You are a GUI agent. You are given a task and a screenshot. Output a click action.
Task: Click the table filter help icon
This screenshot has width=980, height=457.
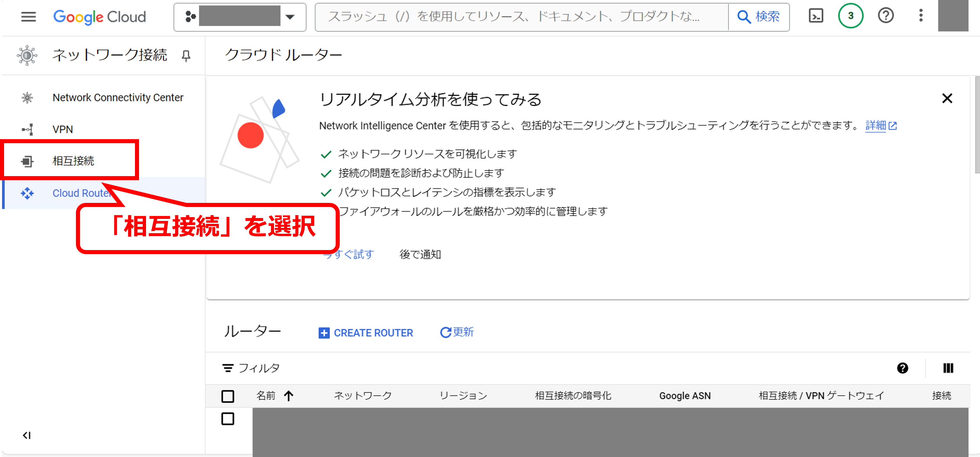(902, 368)
